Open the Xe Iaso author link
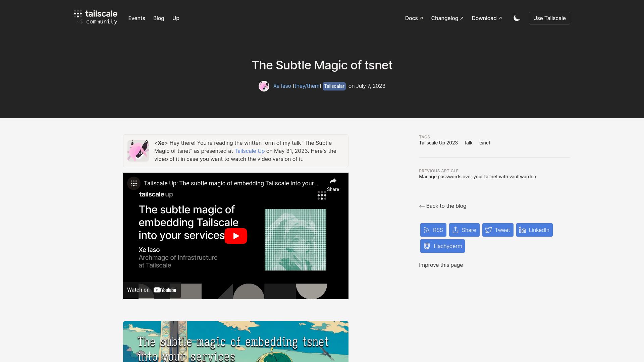The image size is (644, 362). [282, 86]
